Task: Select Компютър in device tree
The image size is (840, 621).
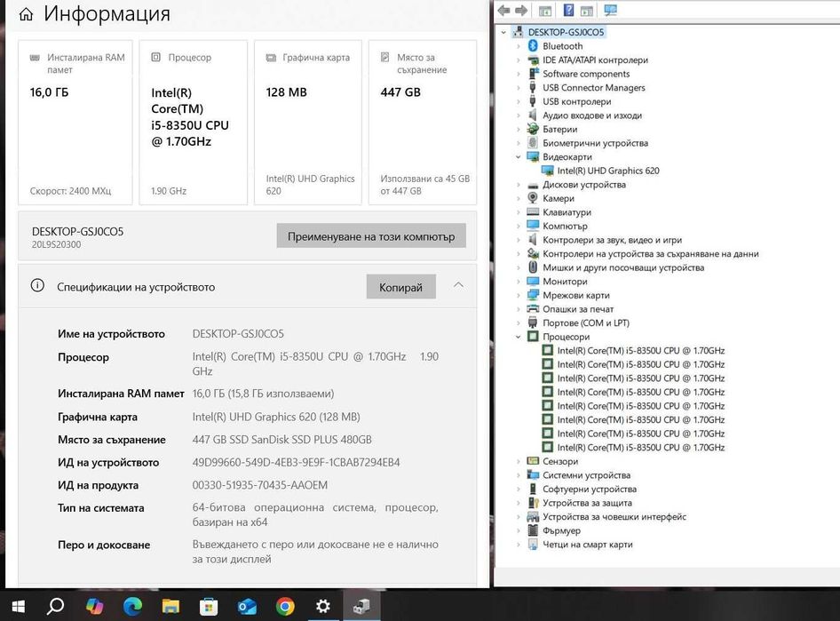Action: point(565,227)
